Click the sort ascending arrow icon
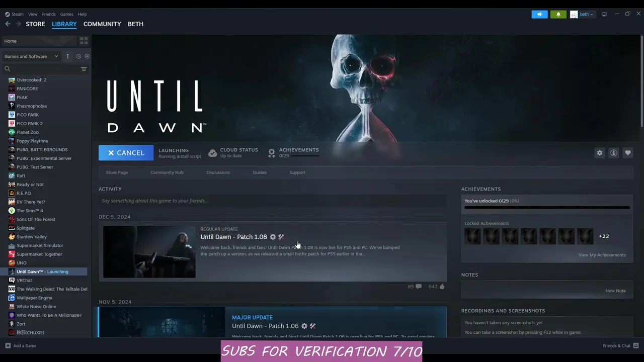Image resolution: width=644 pixels, height=362 pixels. coord(67,56)
